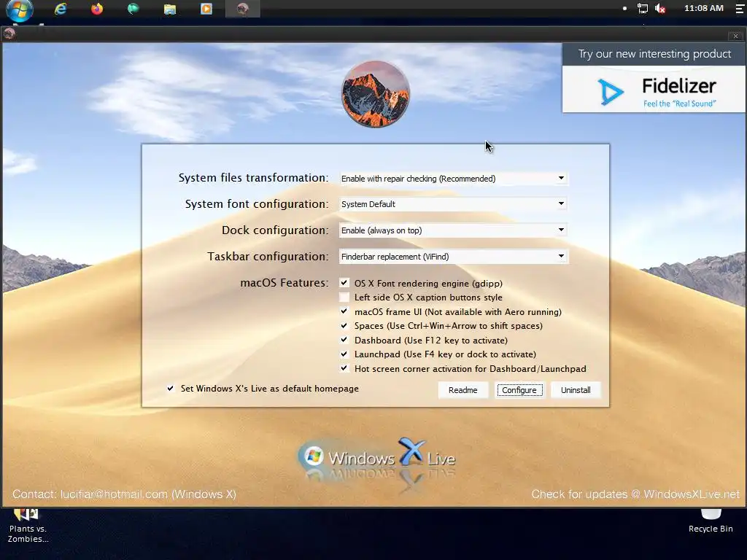Toggle the Spaces feature checkbox

click(344, 326)
